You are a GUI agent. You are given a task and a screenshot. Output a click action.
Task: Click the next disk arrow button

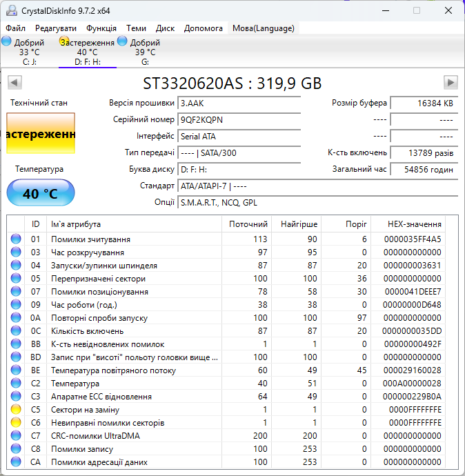(x=451, y=82)
